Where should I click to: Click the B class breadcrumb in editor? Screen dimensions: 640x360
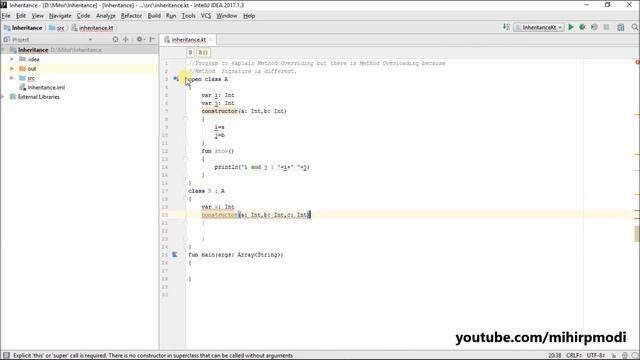coord(190,52)
